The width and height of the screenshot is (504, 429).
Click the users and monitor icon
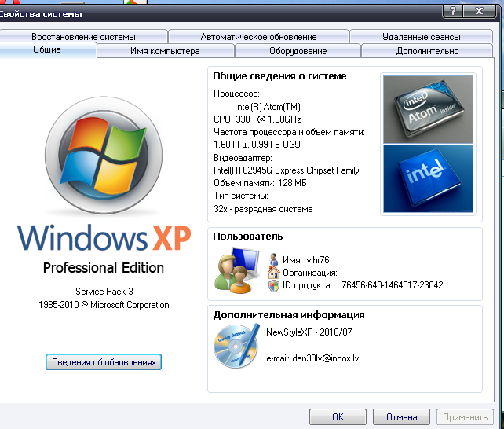[x=237, y=270]
